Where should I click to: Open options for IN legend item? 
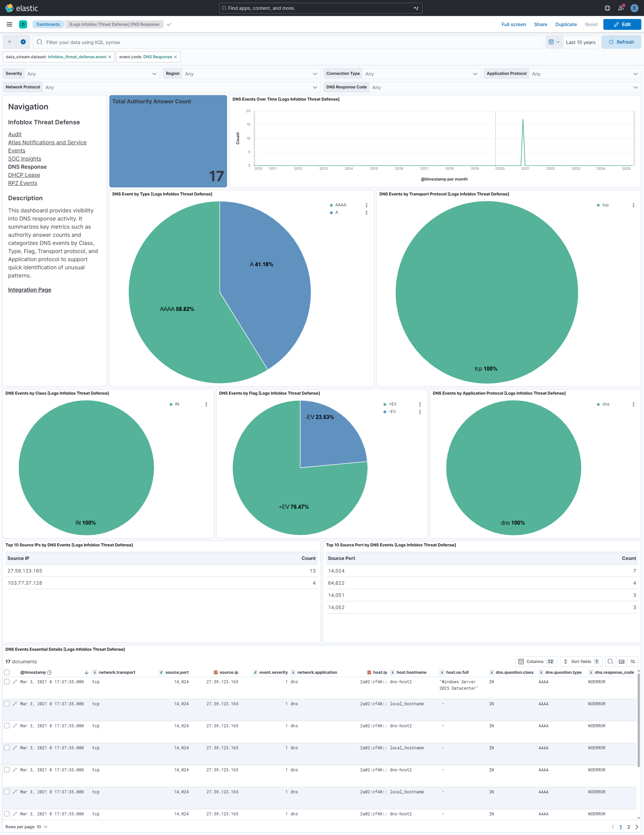(x=206, y=404)
